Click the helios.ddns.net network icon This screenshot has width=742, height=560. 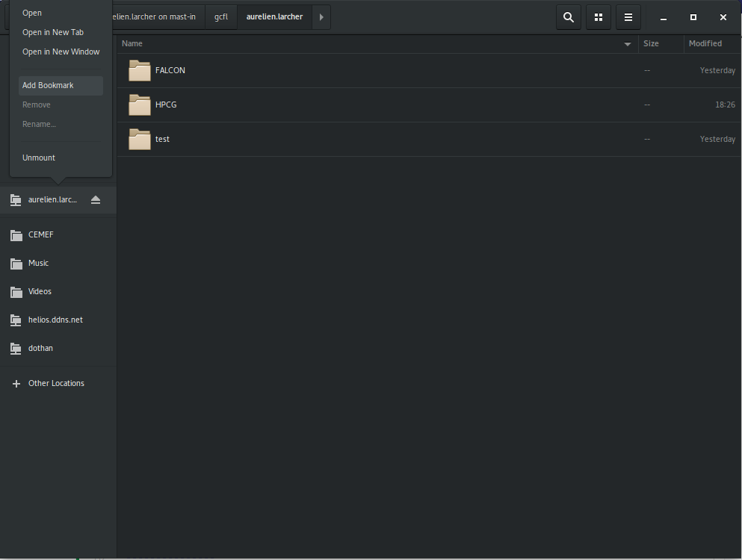[16, 320]
